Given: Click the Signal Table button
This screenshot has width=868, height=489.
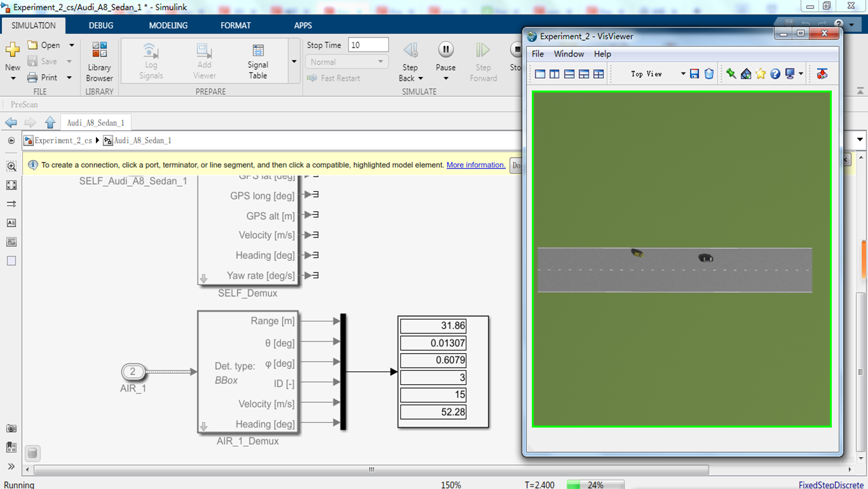Looking at the screenshot, I should [257, 62].
